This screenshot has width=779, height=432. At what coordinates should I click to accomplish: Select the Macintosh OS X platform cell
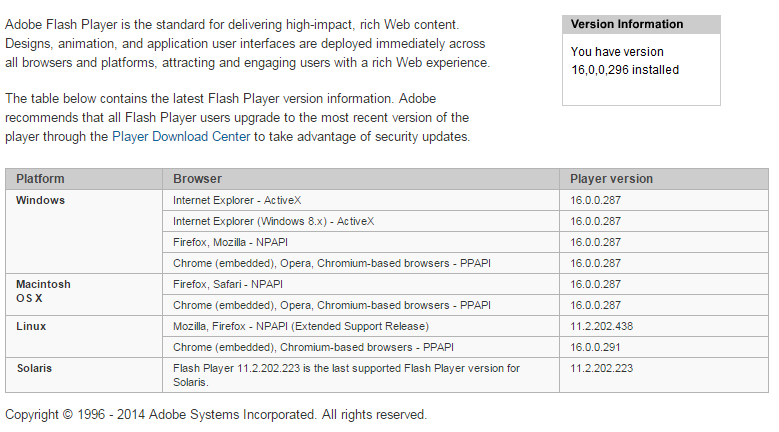pos(84,294)
